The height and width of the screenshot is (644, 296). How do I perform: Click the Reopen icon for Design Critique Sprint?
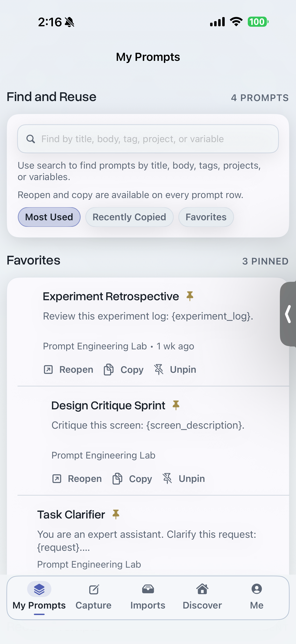[57, 479]
